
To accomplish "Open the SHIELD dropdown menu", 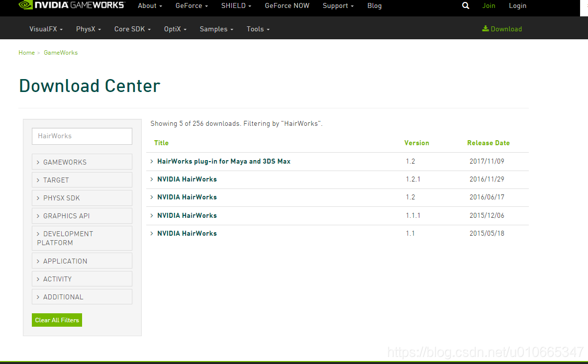I will point(236,5).
